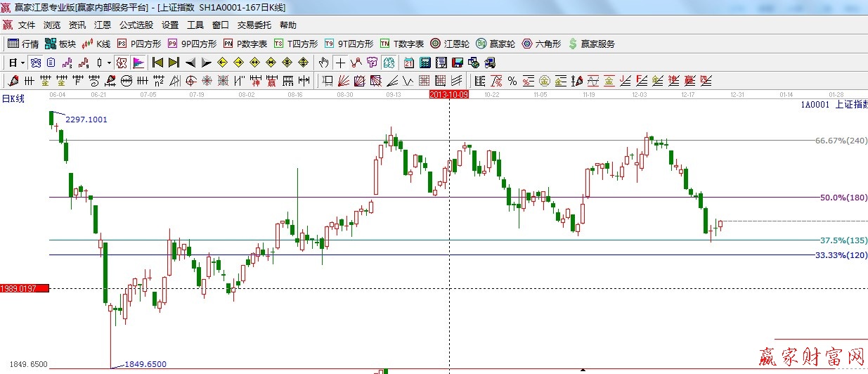Viewport: 868px width, 374px height.
Task: Open the 六角形 hexagon chart tool
Action: [x=540, y=44]
